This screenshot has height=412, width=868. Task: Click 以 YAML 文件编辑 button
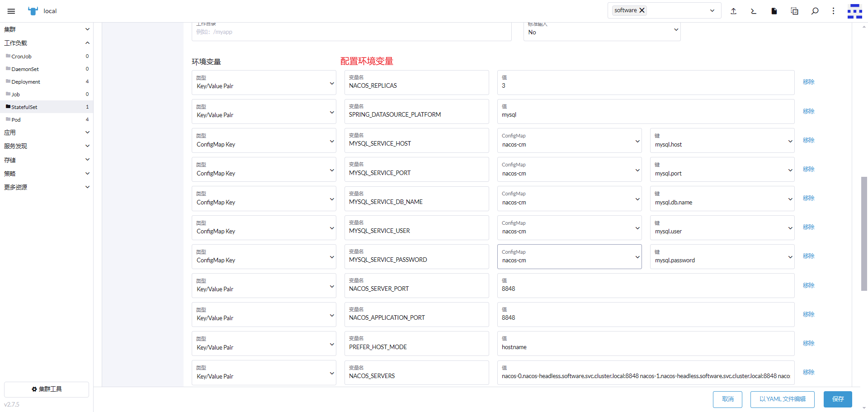[x=782, y=399]
